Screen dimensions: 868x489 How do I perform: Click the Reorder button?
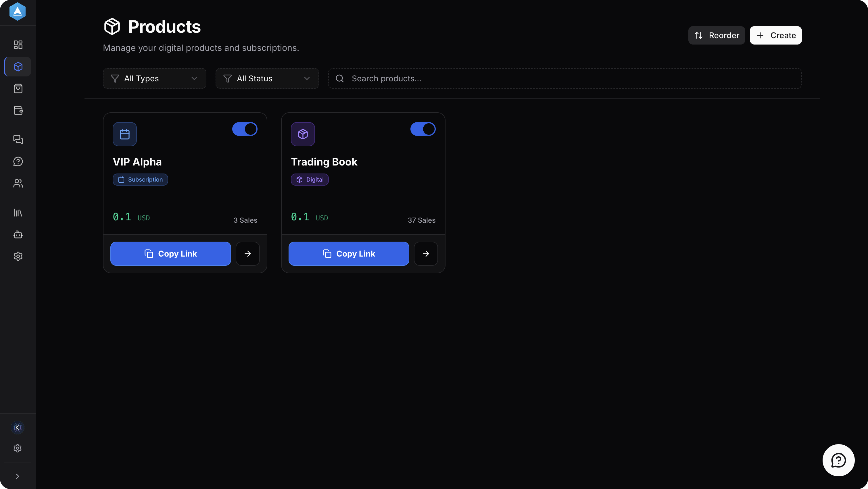[716, 35]
